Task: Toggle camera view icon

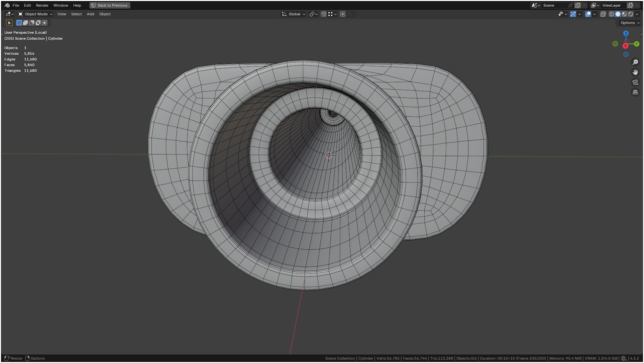Action: (635, 82)
